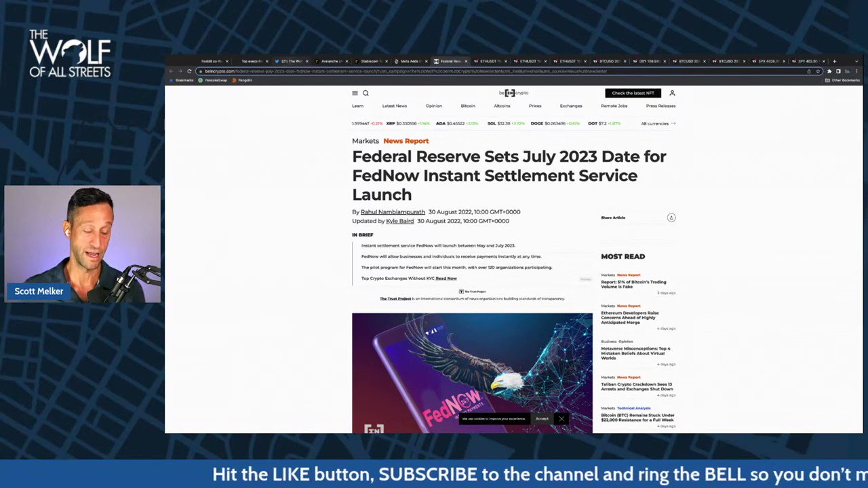Switch to the DXY browser tab
This screenshot has width=868, height=488.
click(x=649, y=61)
